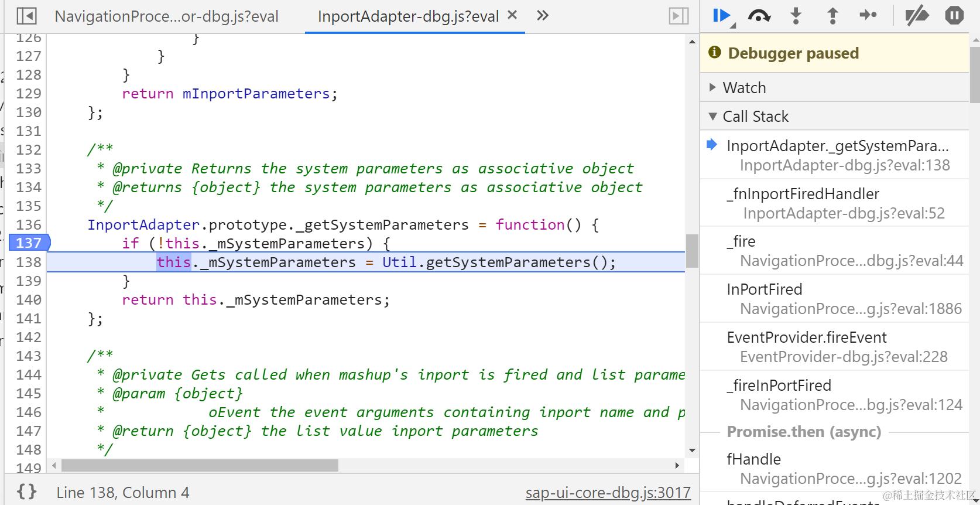Click the debugger panel scrollbar thumb
Image resolution: width=980 pixels, height=505 pixels.
coord(975,74)
